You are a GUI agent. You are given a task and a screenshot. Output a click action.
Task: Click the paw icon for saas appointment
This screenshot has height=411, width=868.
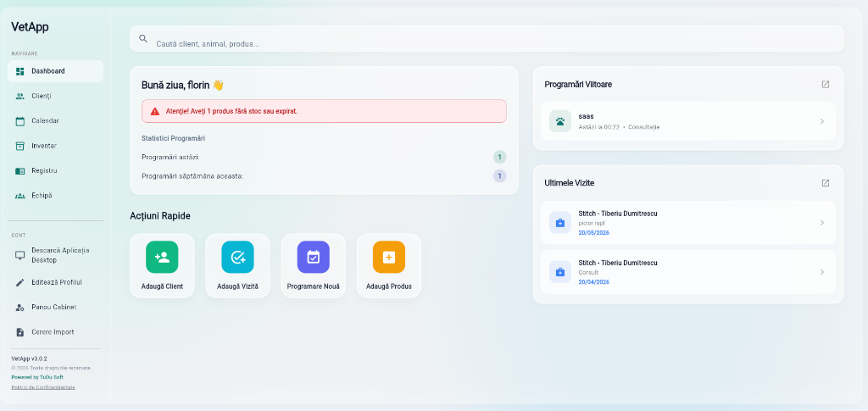pos(560,121)
